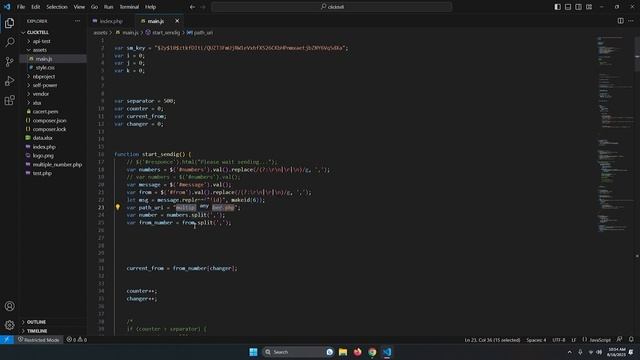Image resolution: width=640 pixels, height=360 pixels.
Task: Open the Run and Debug view
Action: (9, 81)
